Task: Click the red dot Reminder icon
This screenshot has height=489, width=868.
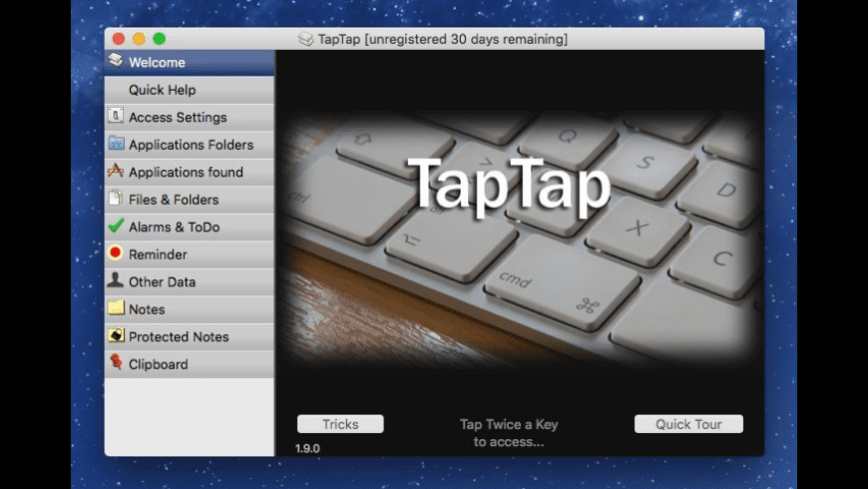Action: (x=115, y=252)
